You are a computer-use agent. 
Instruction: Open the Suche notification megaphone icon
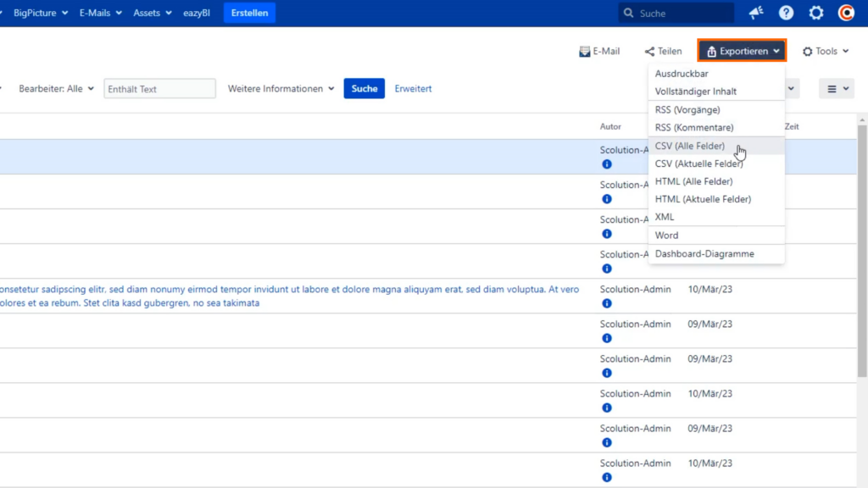754,13
